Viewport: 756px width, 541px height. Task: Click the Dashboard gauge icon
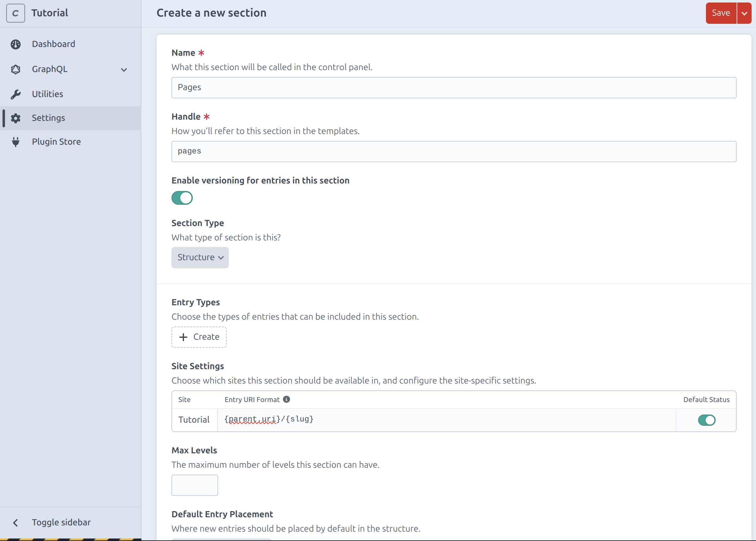[x=16, y=44]
